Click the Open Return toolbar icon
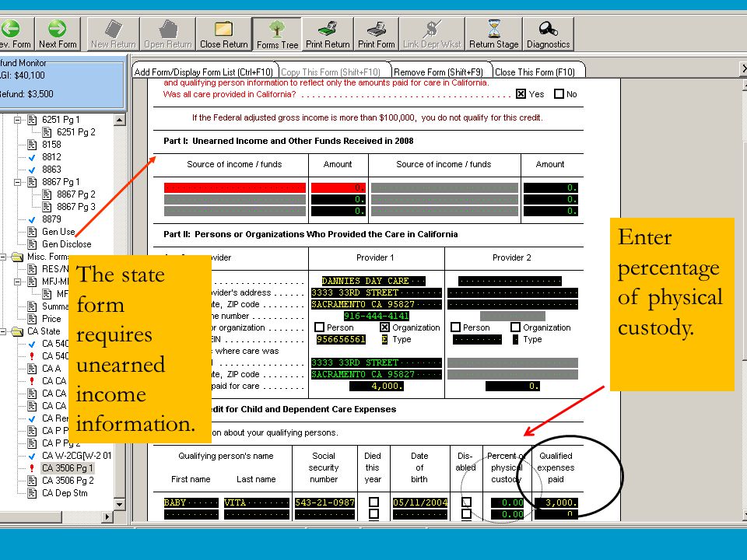The height and width of the screenshot is (560, 747). point(168,34)
